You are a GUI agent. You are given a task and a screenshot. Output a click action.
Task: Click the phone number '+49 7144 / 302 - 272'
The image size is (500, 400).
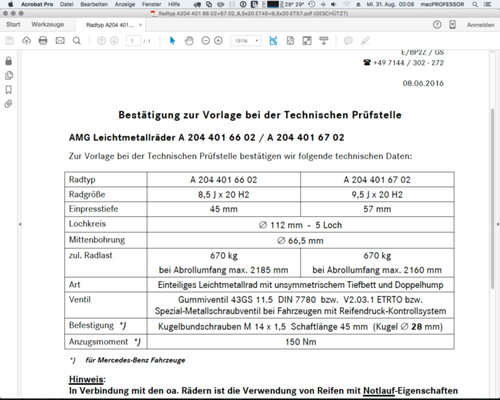[x=408, y=63]
